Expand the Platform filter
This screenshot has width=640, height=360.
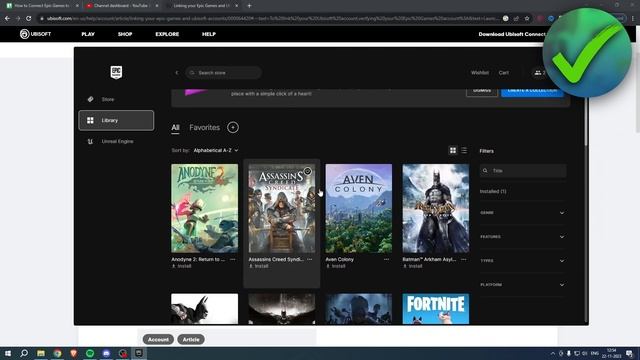tap(523, 284)
